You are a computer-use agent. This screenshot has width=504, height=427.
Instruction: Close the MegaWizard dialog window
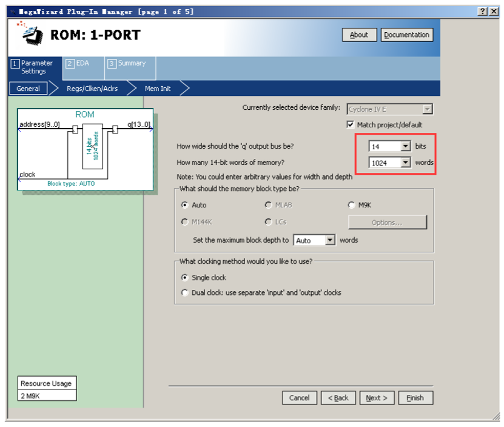pyautogui.click(x=494, y=12)
